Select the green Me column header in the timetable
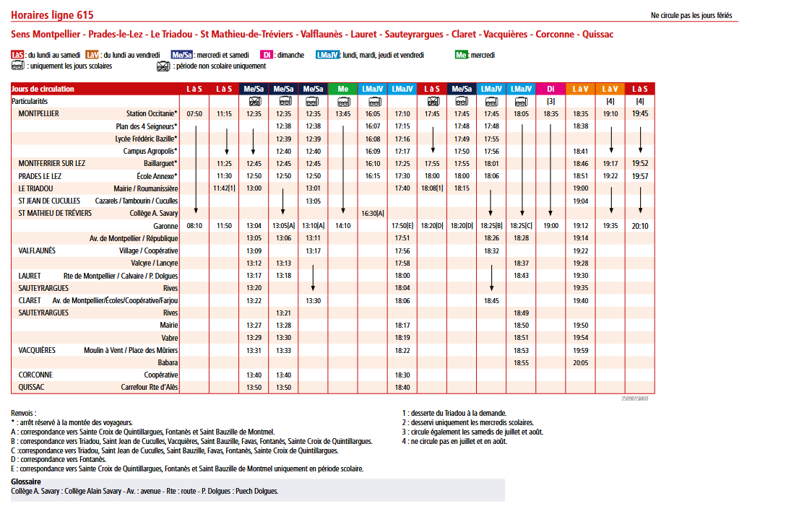Screen dimensions: 786x532 [342, 89]
